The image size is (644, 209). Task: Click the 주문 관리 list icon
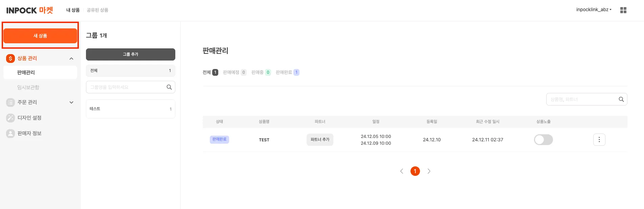[x=10, y=102]
